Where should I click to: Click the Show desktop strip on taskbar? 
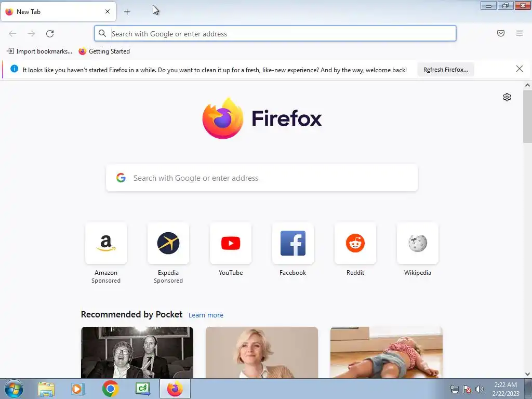point(528,389)
